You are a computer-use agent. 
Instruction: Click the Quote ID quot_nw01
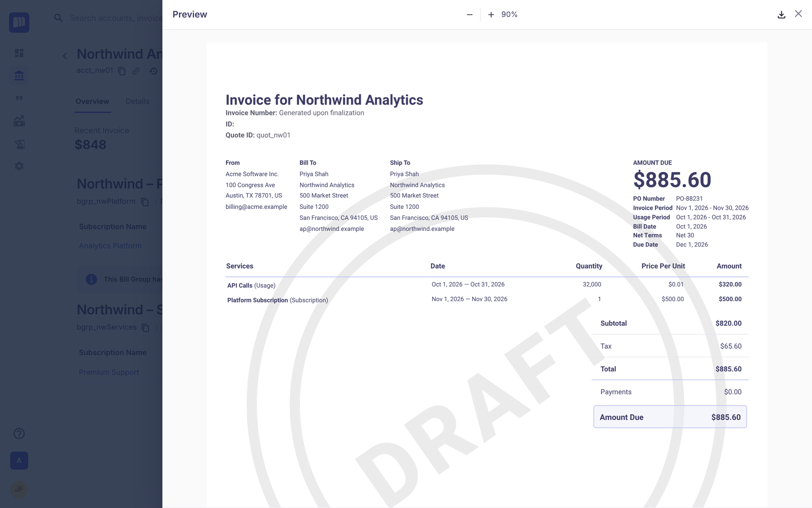point(273,135)
